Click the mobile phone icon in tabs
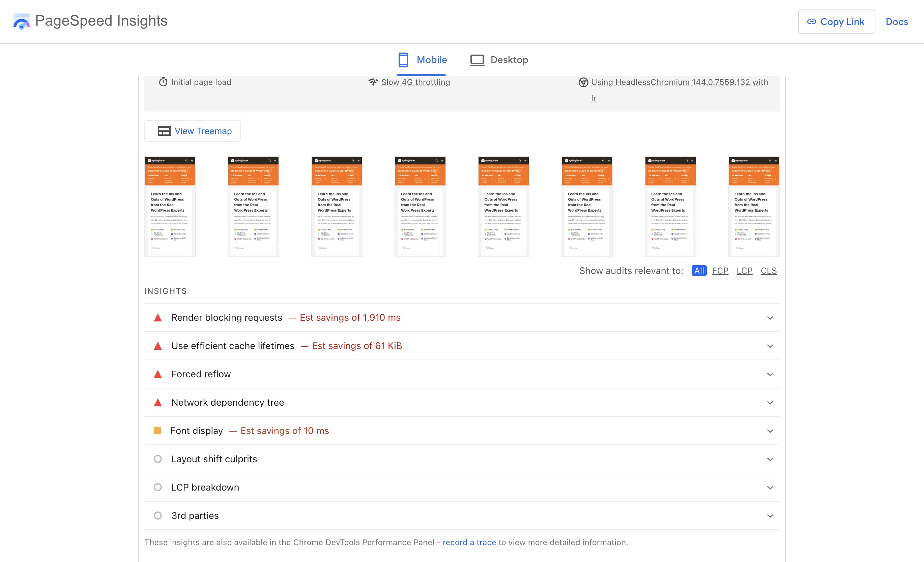924x562 pixels. tap(403, 60)
